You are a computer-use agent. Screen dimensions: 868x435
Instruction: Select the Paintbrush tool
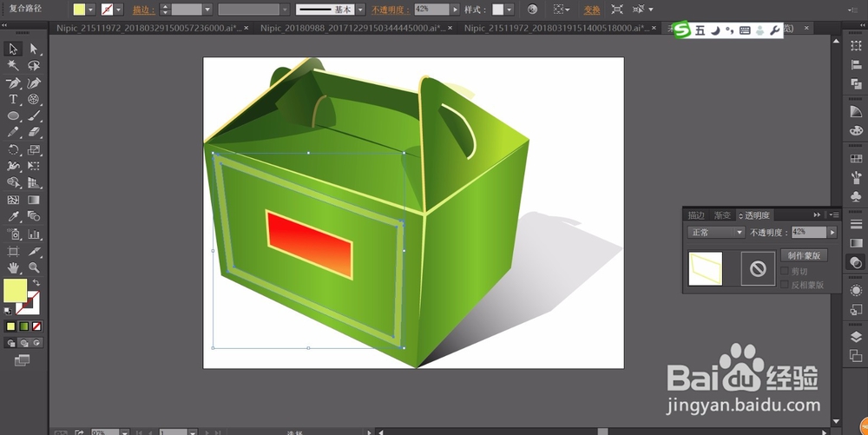click(x=34, y=115)
